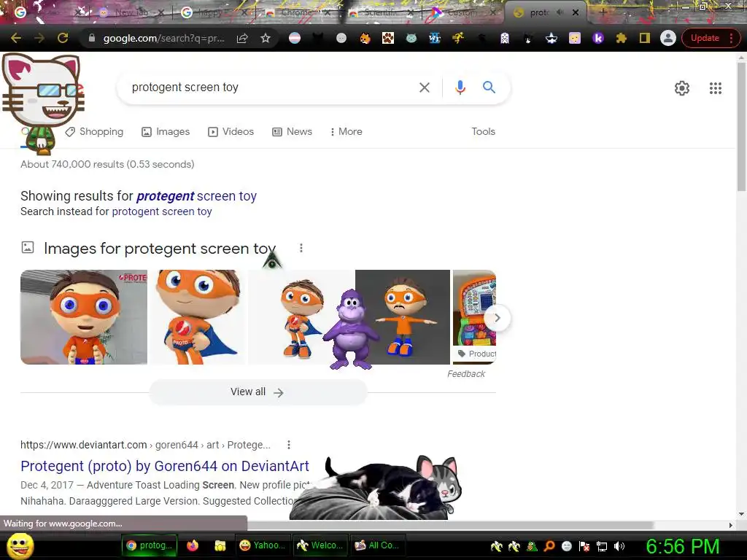Start voice search with the microphone icon
The width and height of the screenshot is (747, 560).
pyautogui.click(x=460, y=87)
